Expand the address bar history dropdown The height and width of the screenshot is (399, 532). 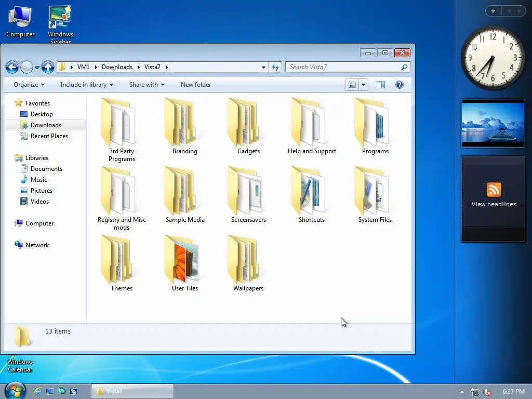[263, 67]
